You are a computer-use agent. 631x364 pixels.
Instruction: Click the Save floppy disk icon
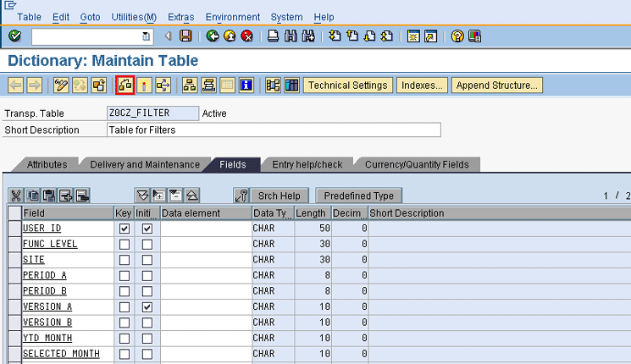point(185,36)
